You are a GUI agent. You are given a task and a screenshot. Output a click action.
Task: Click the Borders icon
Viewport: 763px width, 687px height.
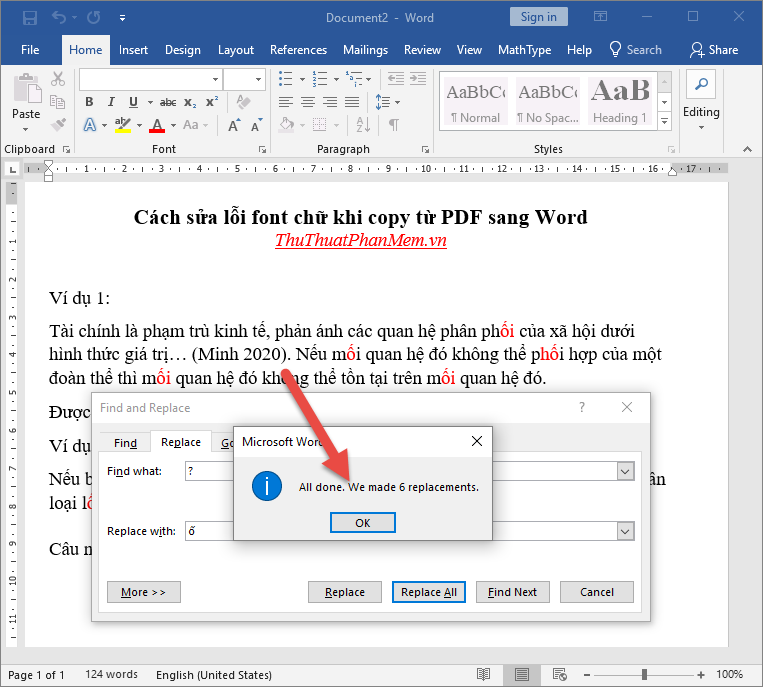coord(319,125)
